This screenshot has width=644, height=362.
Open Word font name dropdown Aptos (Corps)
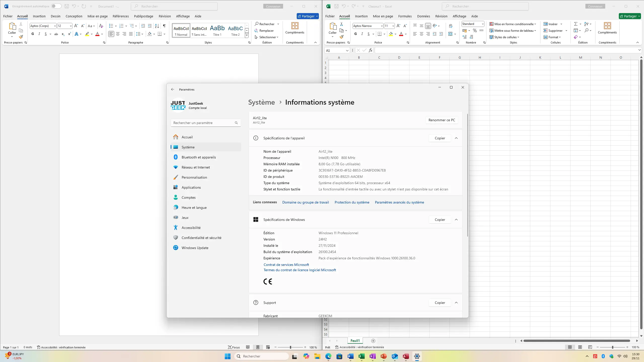pyautogui.click(x=55, y=26)
